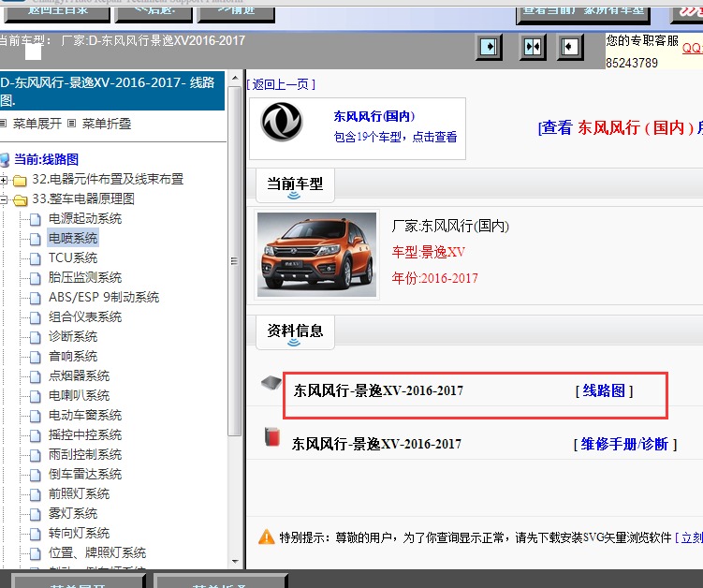Click page icon next to 点烟器系统
The image size is (703, 588).
tap(36, 376)
